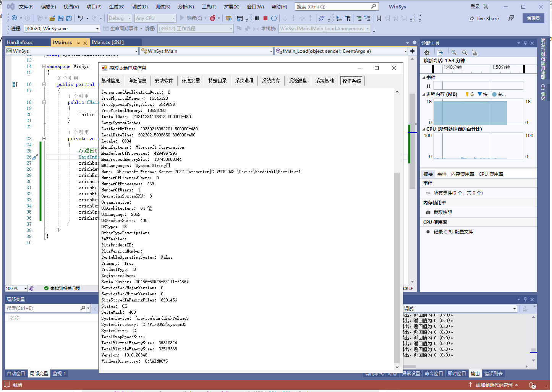Stop debugging with the red square
This screenshot has height=392, width=552.
tap(265, 18)
